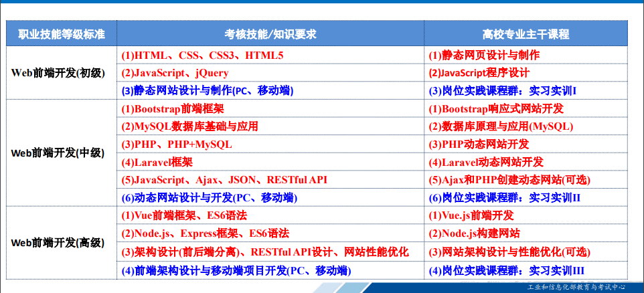Click the cell (5)JavaScript、Ajax、JSON、RESTful API
Screen dimensions: 644x293
coord(270,179)
